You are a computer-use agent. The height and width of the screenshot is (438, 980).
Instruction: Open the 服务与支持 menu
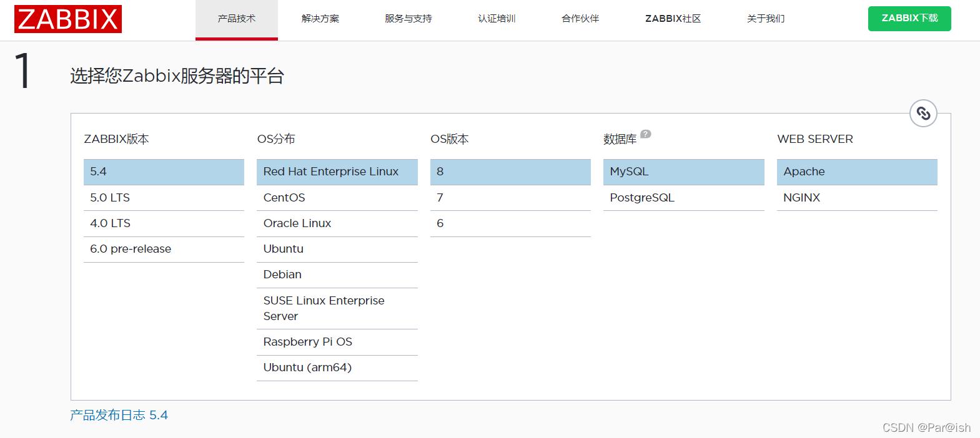pyautogui.click(x=408, y=19)
